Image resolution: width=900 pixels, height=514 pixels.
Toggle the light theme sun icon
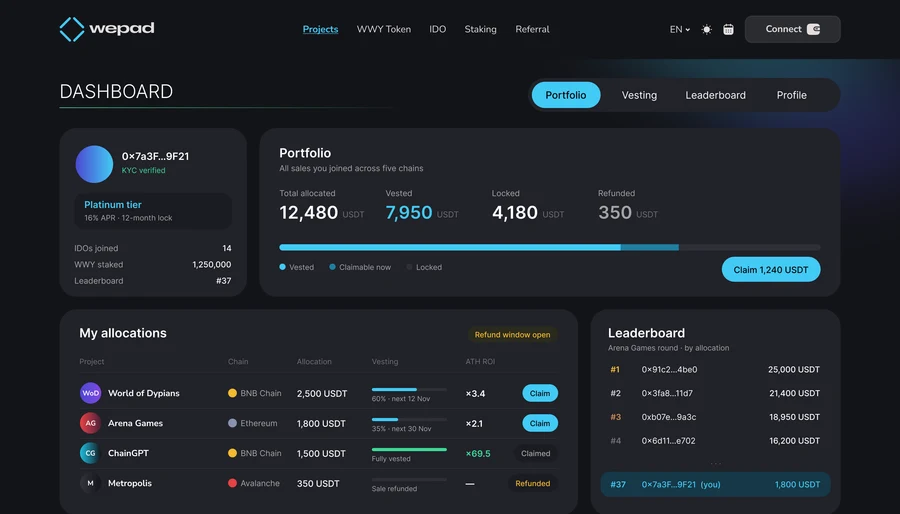(x=707, y=29)
